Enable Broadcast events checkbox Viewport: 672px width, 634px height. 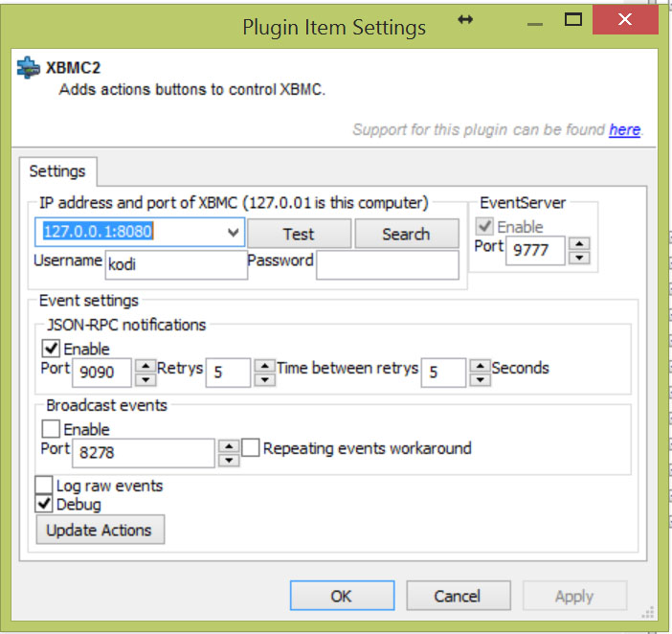coord(51,428)
